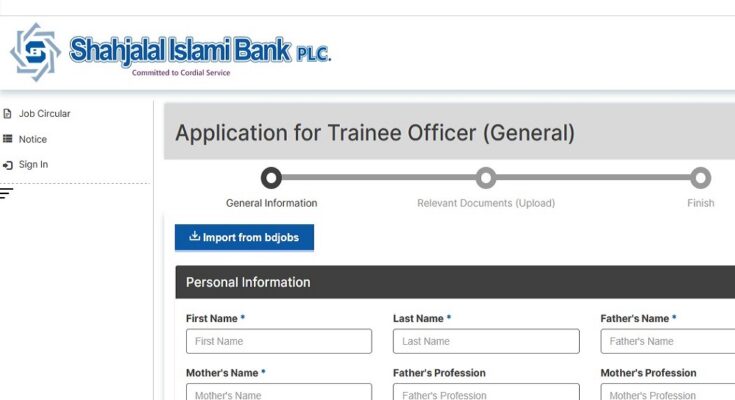Click the download icon in Import button

[x=194, y=237]
